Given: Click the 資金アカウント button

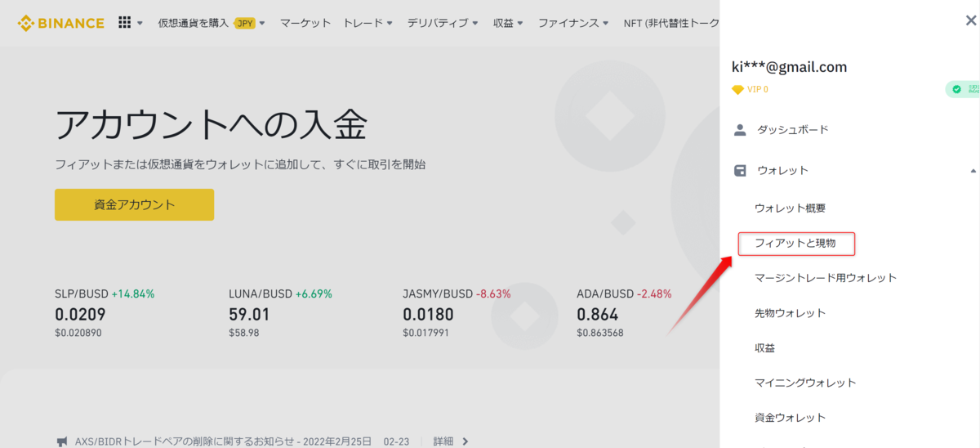Looking at the screenshot, I should coord(134,204).
